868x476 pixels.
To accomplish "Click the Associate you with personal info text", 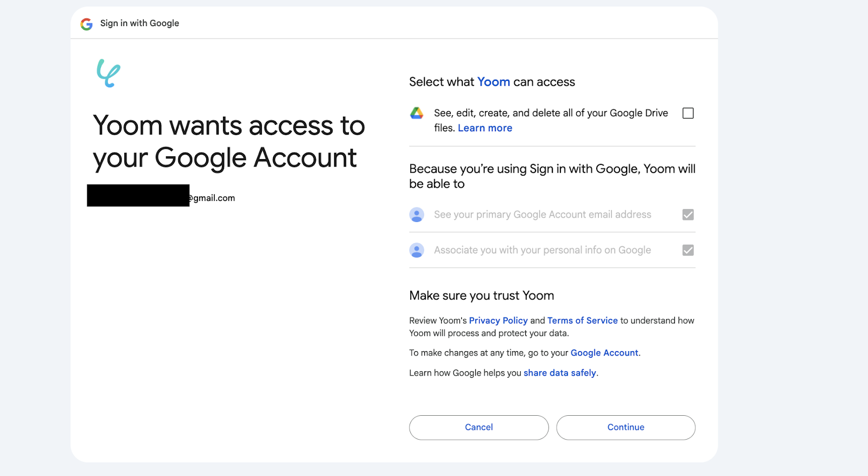I will coord(542,250).
